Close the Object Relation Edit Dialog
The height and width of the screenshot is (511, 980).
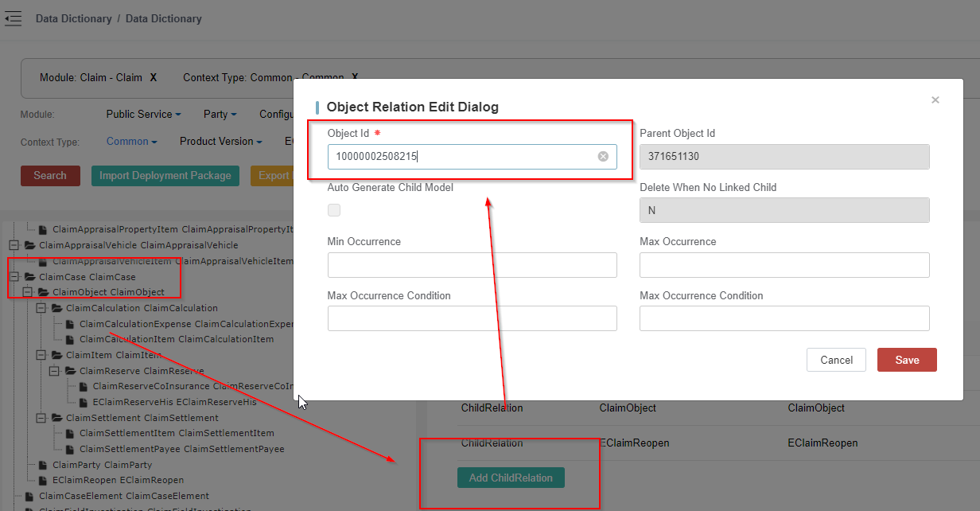[x=935, y=99]
